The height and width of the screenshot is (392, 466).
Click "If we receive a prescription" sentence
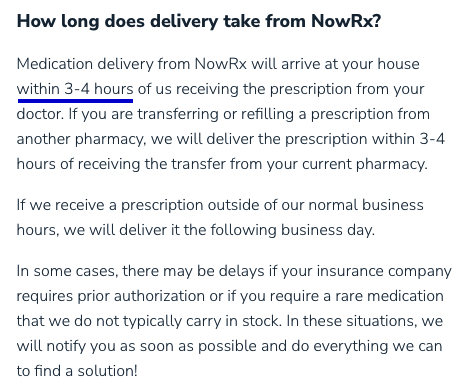110,205
